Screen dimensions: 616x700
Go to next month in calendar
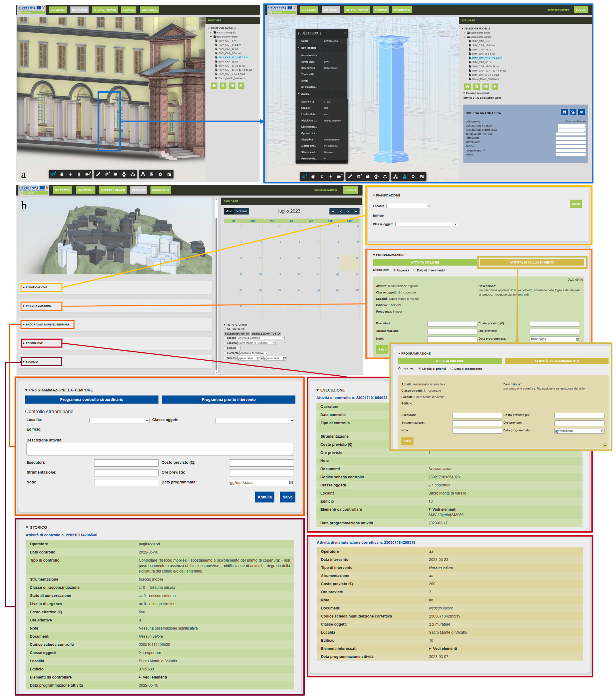(348, 211)
